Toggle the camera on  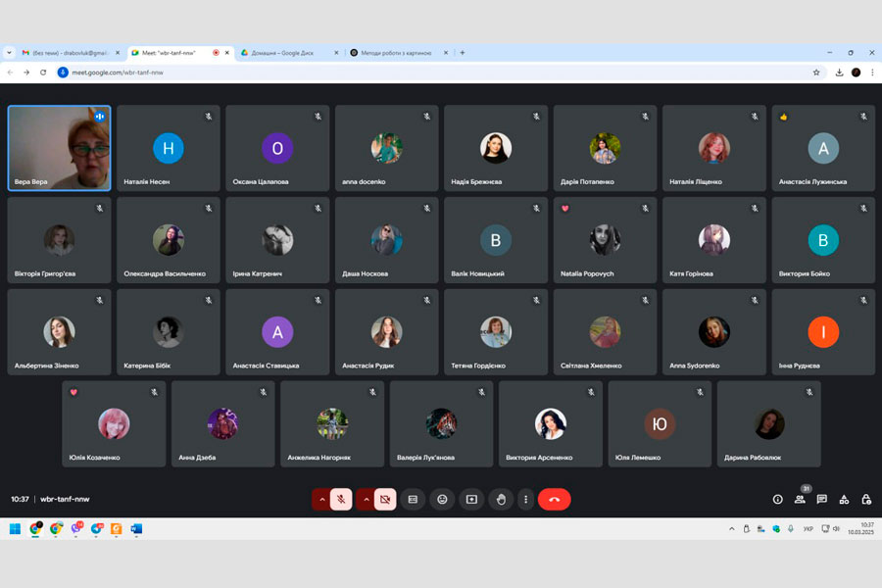385,499
